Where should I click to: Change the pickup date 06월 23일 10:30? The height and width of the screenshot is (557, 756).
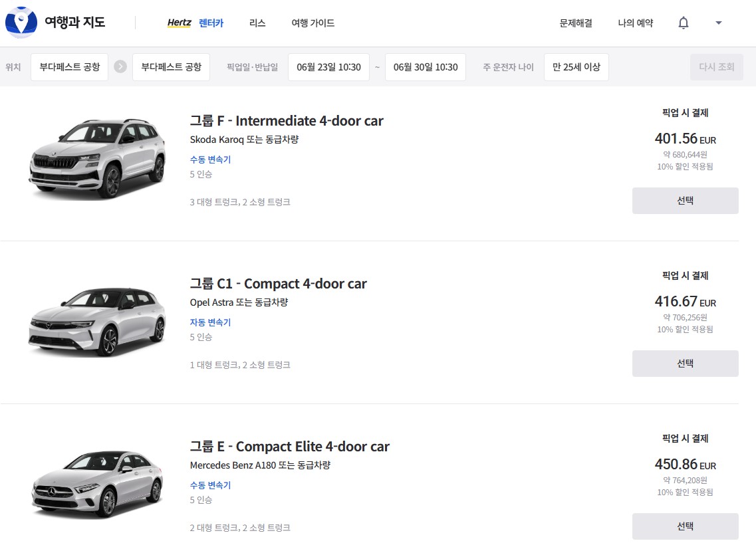coord(328,67)
